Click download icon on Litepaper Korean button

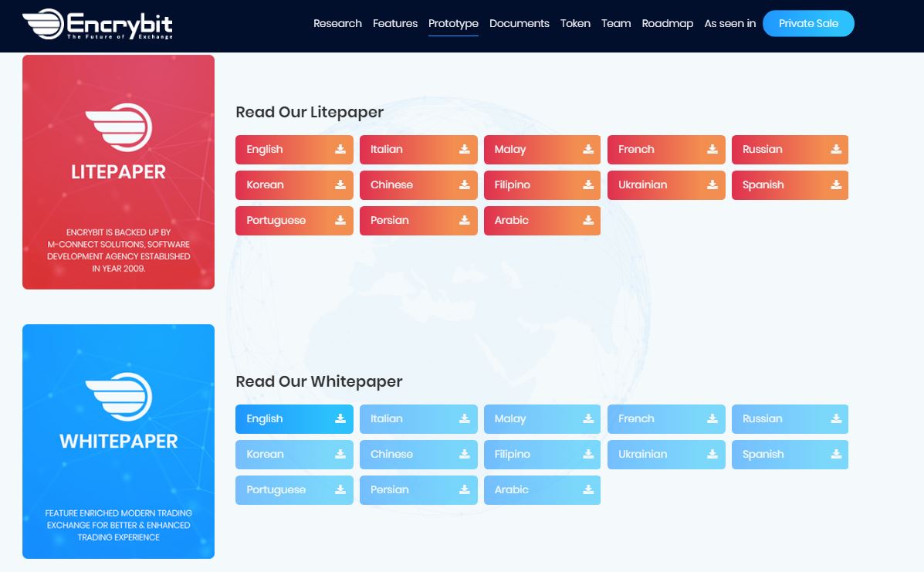[340, 184]
